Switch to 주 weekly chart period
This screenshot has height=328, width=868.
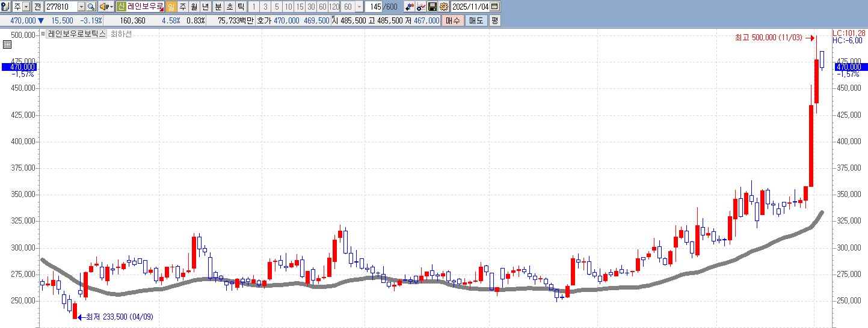pyautogui.click(x=183, y=7)
